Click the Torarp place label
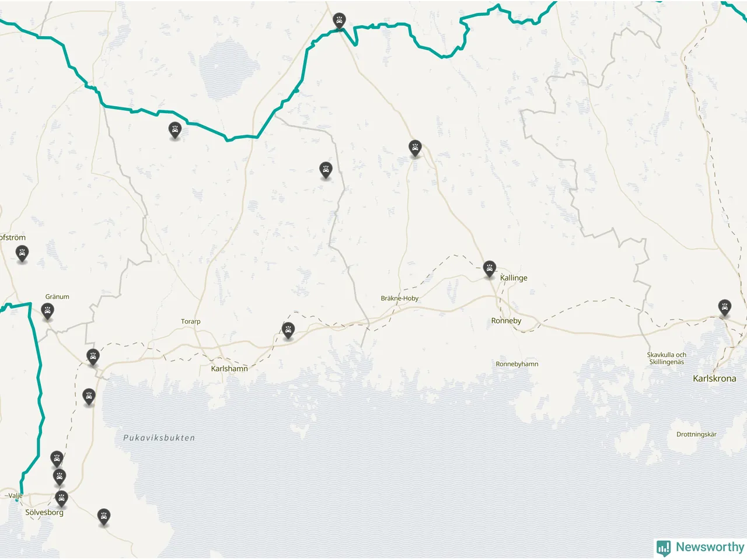 pyautogui.click(x=191, y=321)
